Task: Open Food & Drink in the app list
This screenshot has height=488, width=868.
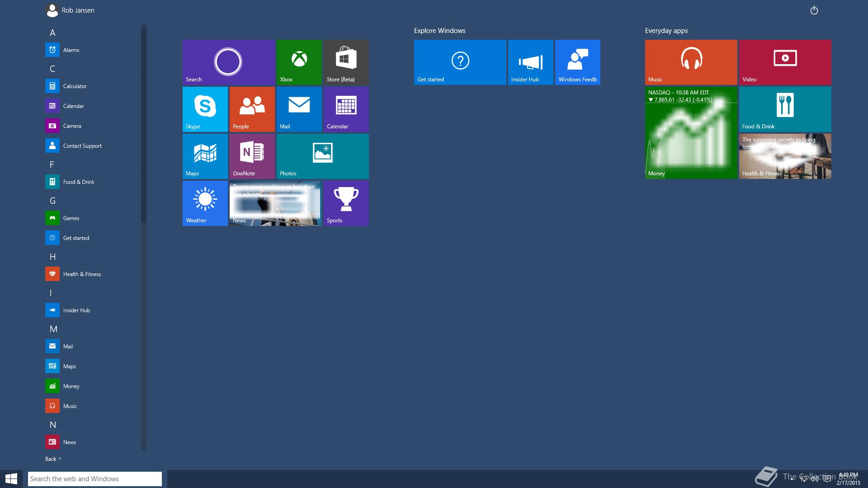Action: (x=92, y=182)
